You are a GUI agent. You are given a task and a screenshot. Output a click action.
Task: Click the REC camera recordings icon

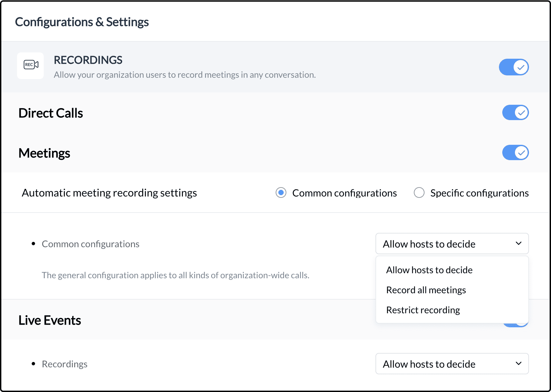pos(30,65)
